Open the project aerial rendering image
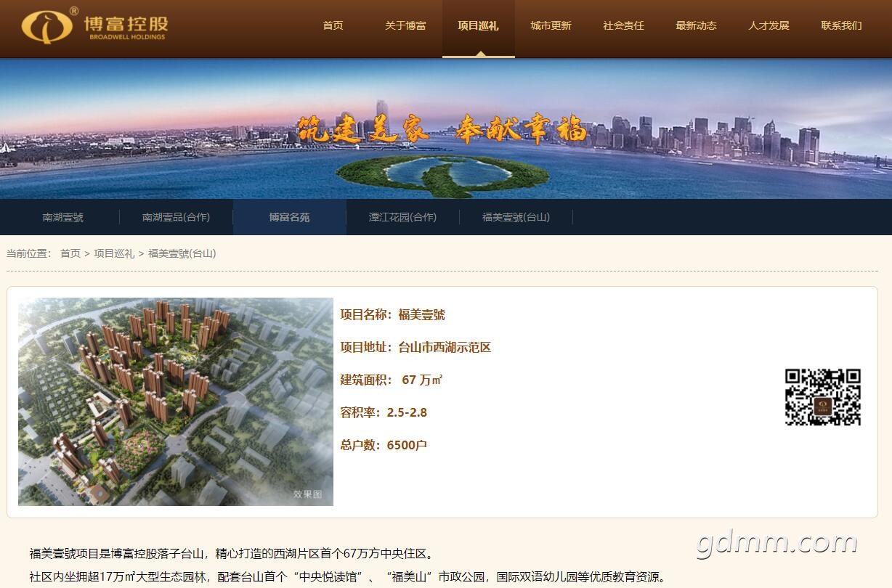This screenshot has width=892, height=588. tap(176, 401)
